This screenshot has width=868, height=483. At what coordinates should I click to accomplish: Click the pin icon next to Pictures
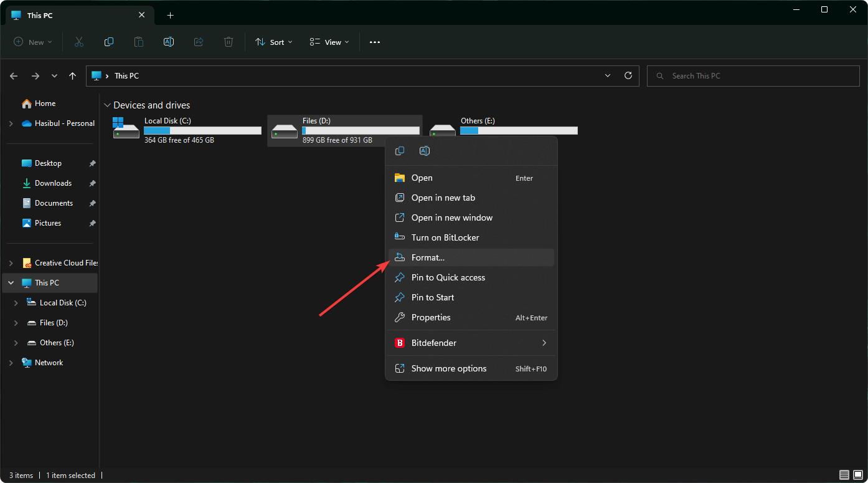(92, 223)
